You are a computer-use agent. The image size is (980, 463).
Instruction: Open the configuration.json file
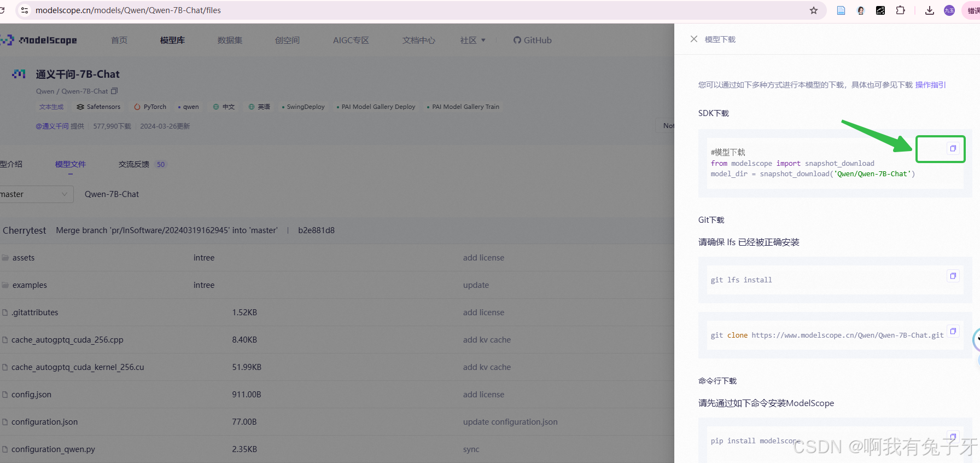coord(44,422)
